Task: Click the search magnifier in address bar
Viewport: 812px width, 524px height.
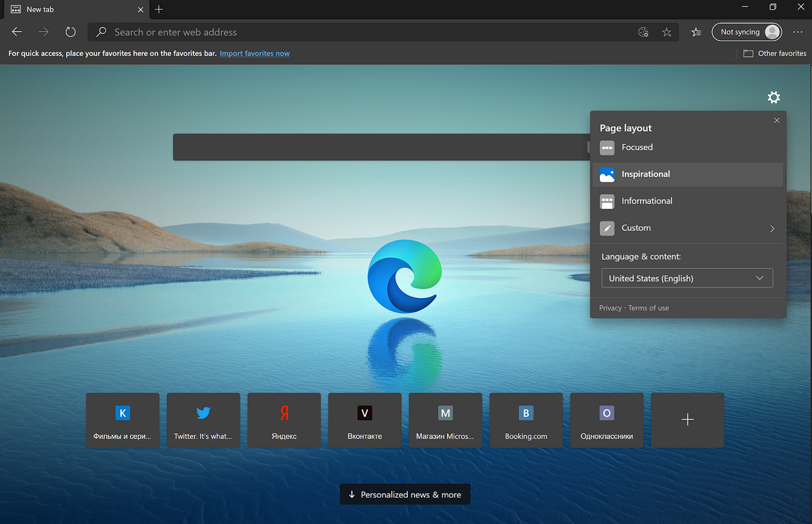Action: [102, 32]
